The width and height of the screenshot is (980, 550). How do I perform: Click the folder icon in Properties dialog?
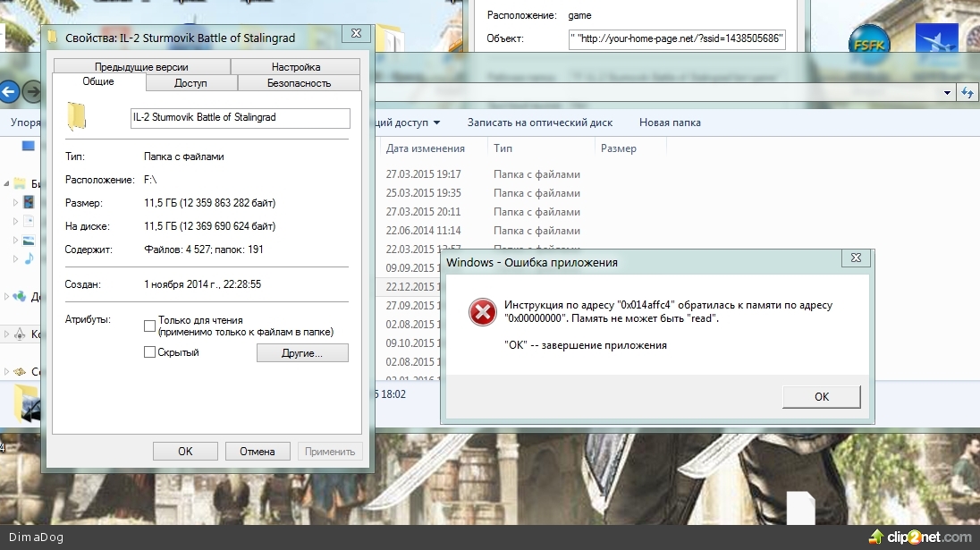tap(77, 117)
